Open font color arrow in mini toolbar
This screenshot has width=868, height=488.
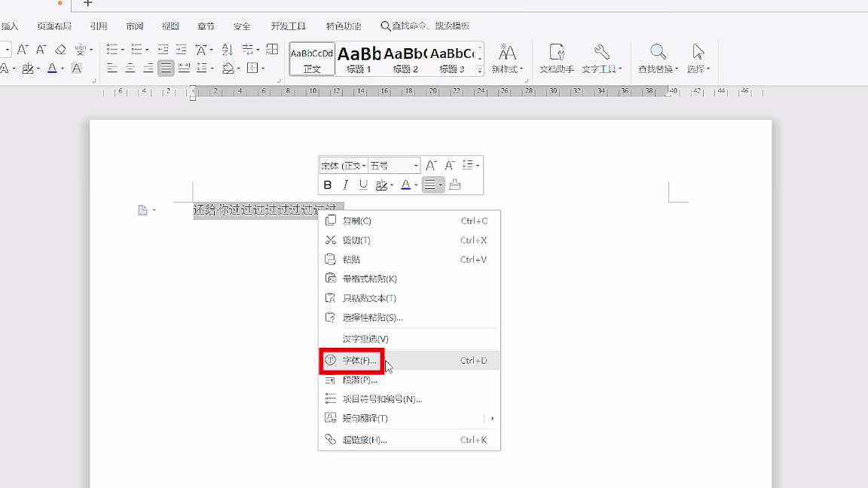(x=416, y=185)
